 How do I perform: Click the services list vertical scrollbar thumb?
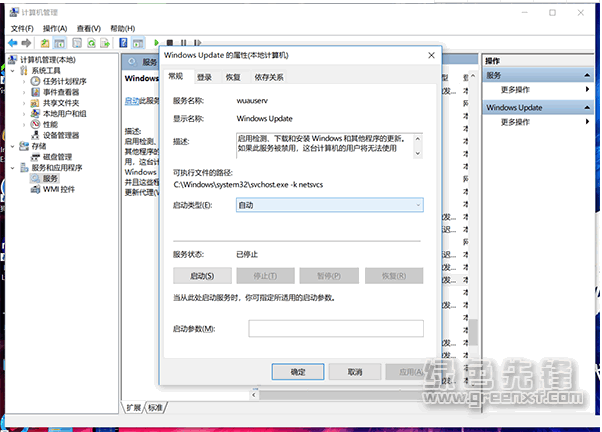pyautogui.click(x=473, y=332)
